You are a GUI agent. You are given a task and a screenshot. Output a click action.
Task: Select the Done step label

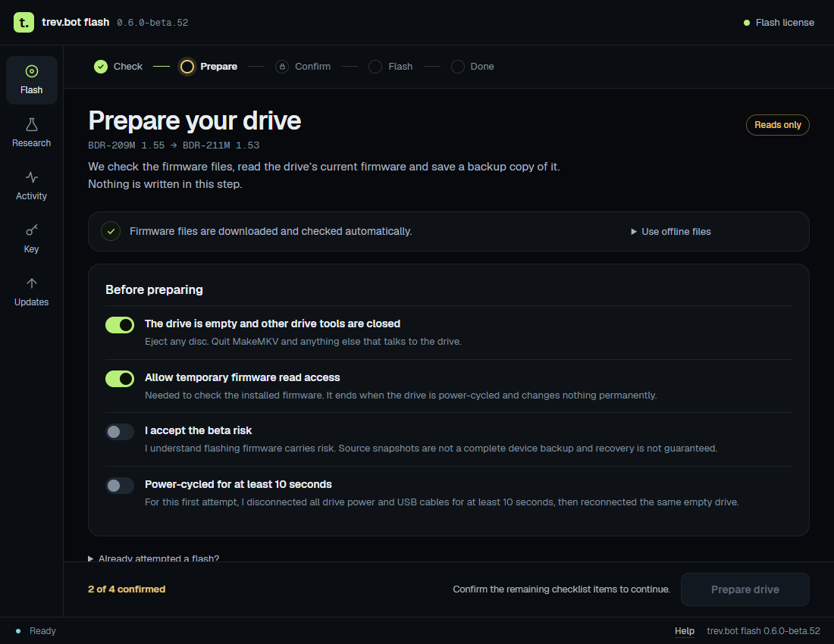(482, 67)
